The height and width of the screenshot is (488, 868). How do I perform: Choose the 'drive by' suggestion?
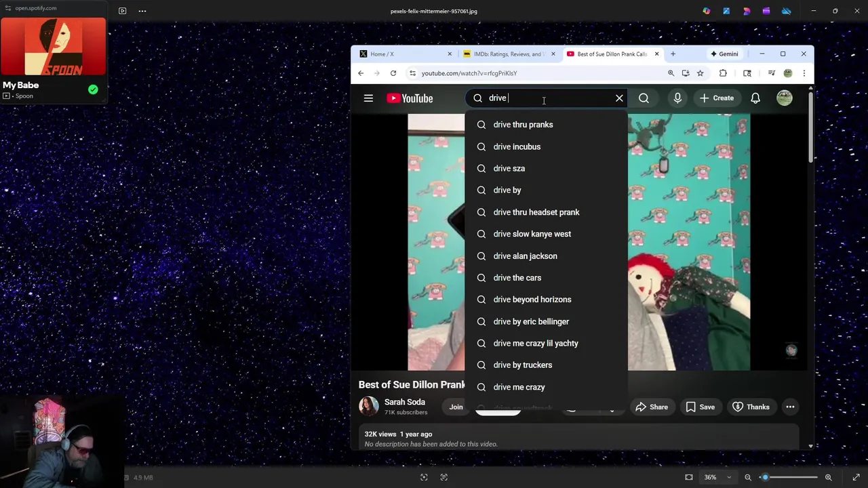(547, 190)
